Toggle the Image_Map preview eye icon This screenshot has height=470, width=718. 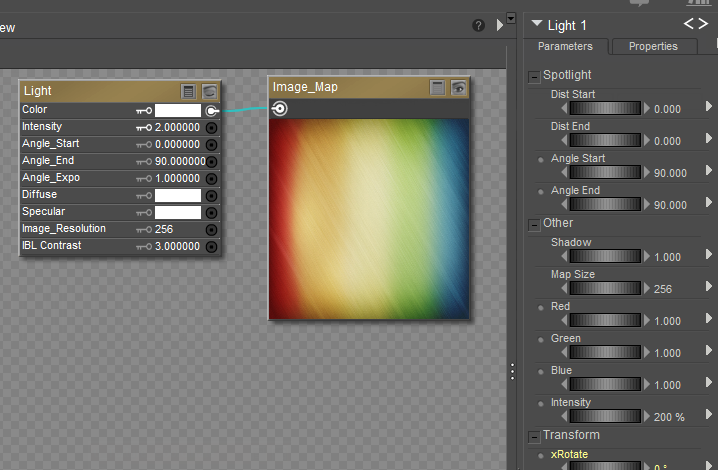click(458, 88)
